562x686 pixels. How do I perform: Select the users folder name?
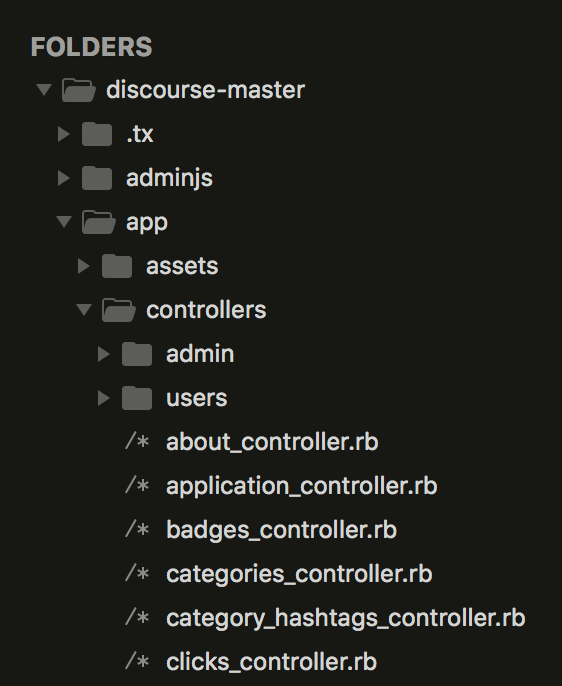[x=196, y=398]
